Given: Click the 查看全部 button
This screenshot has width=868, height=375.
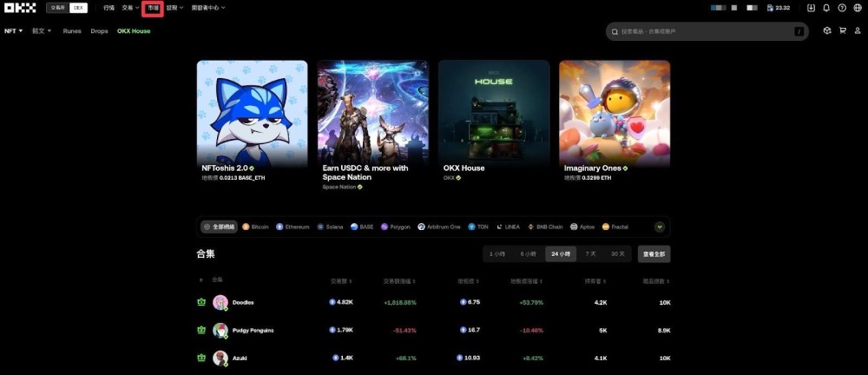Looking at the screenshot, I should point(654,254).
